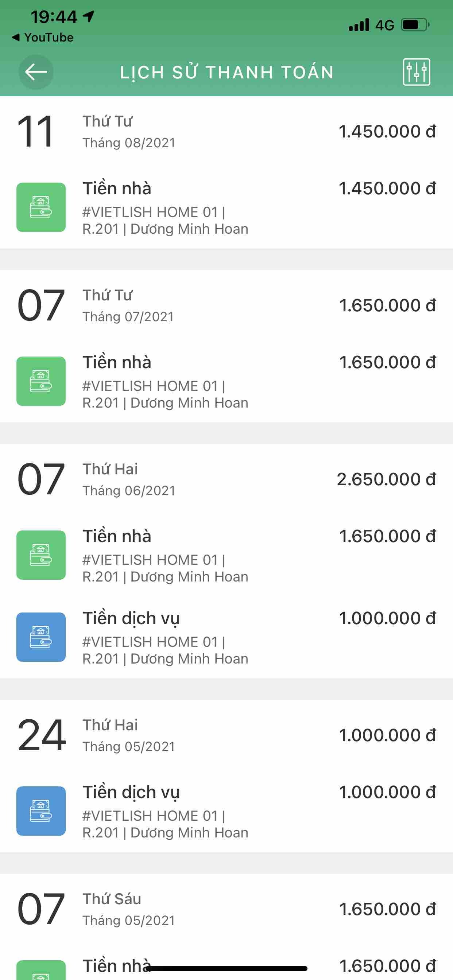Viewport: 453px width, 980px height.
Task: Tap blue service fee icon for June 2021
Action: [x=41, y=637]
